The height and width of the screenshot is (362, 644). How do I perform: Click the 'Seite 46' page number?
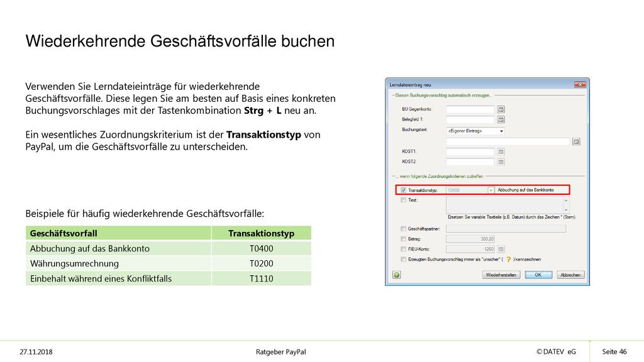[614, 352]
